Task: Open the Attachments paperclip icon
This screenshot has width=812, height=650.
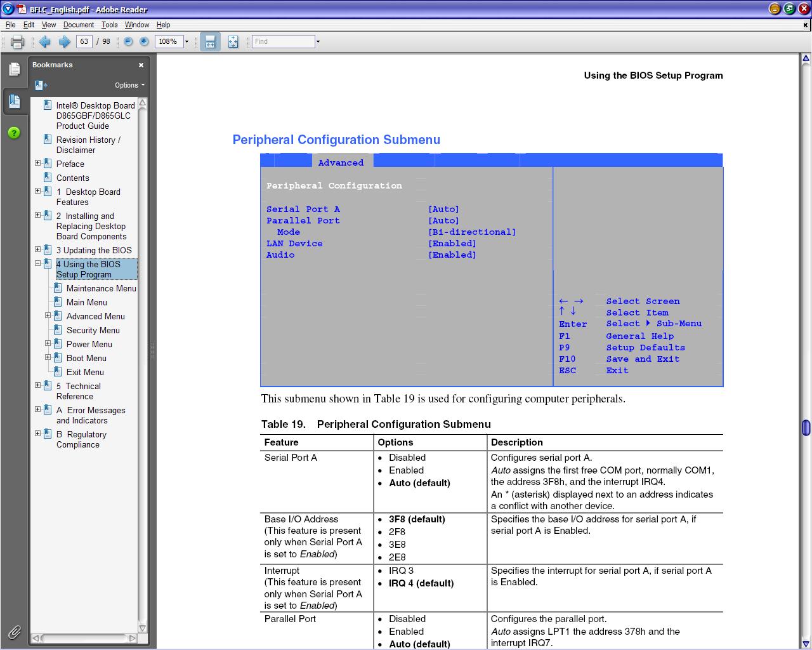Action: 14,632
